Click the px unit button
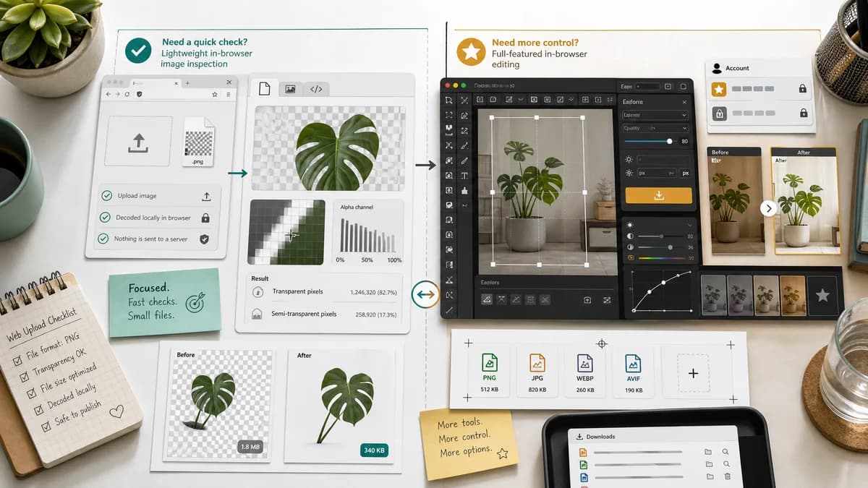This screenshot has width=868, height=488. 685,174
